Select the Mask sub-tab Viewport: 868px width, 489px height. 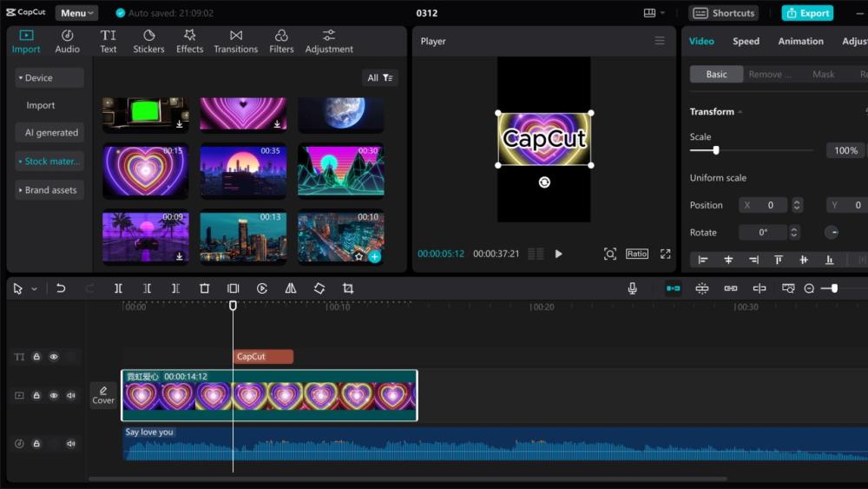click(x=823, y=74)
